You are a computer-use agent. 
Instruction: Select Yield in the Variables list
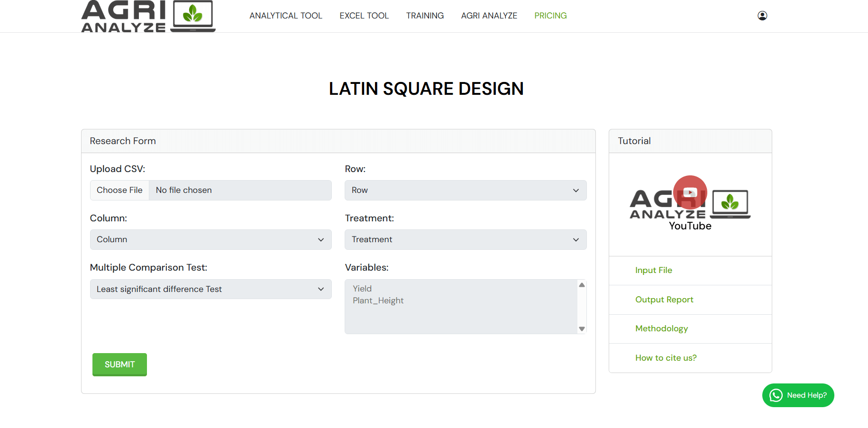tap(362, 289)
